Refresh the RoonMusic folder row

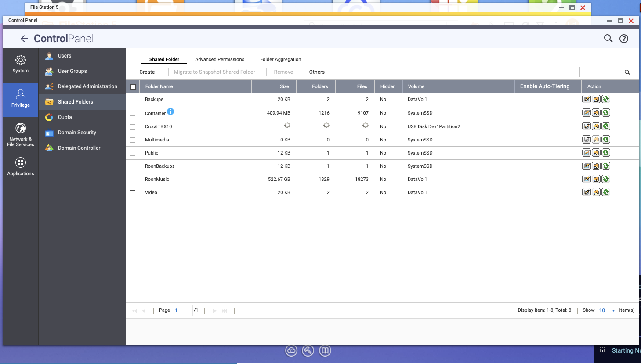tap(606, 179)
